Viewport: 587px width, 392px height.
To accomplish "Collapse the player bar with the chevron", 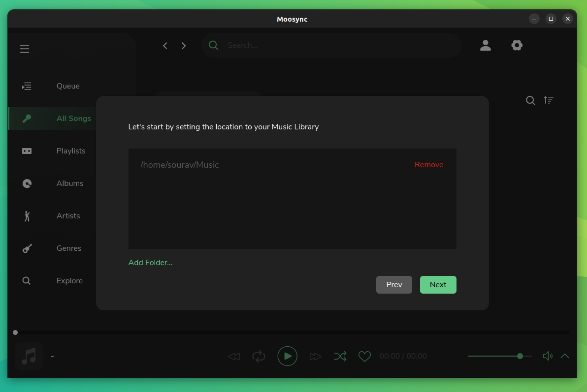I will tap(564, 356).
